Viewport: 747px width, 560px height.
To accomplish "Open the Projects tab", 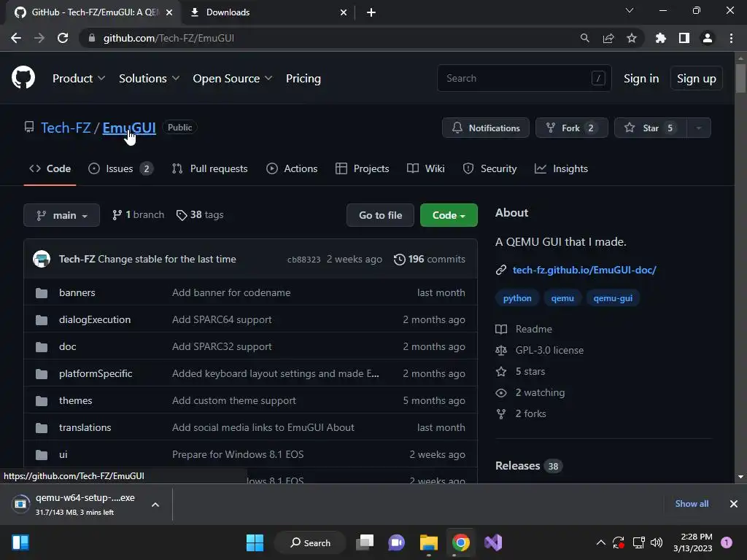I will click(x=363, y=168).
